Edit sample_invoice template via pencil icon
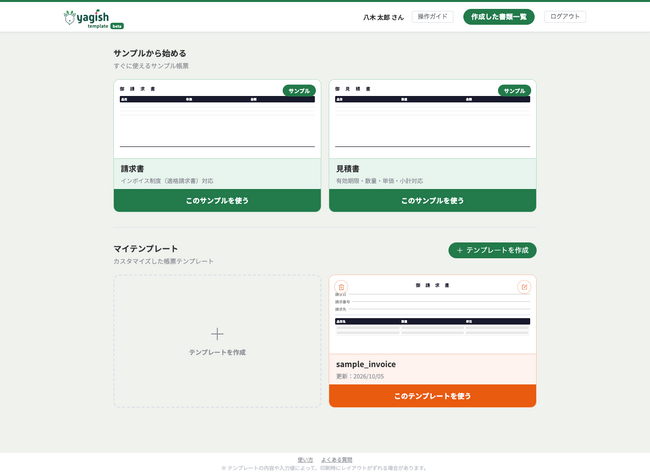Viewport: 650px width, 473px height. [524, 287]
